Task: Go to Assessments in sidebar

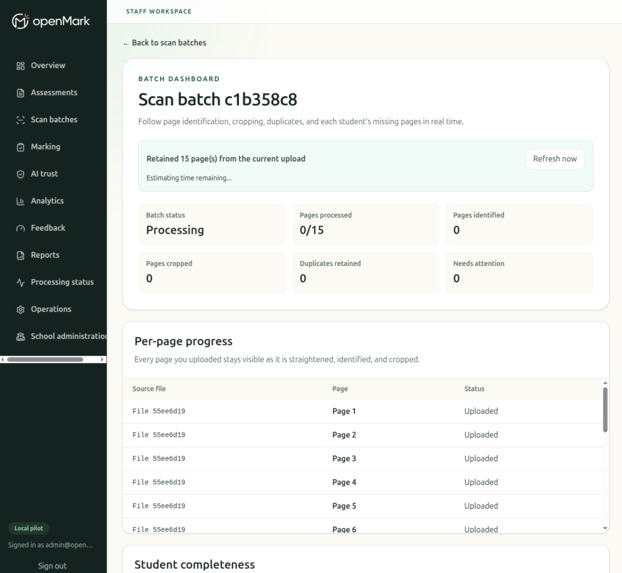Action: [x=54, y=92]
